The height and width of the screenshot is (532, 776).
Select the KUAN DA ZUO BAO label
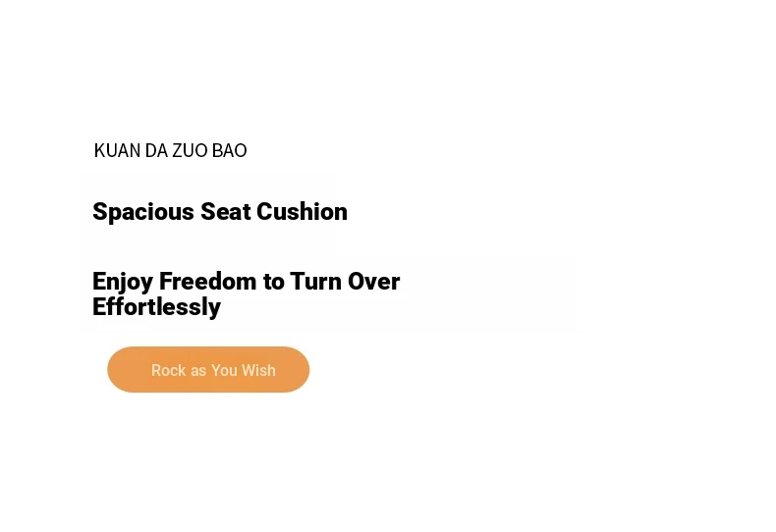click(x=170, y=150)
